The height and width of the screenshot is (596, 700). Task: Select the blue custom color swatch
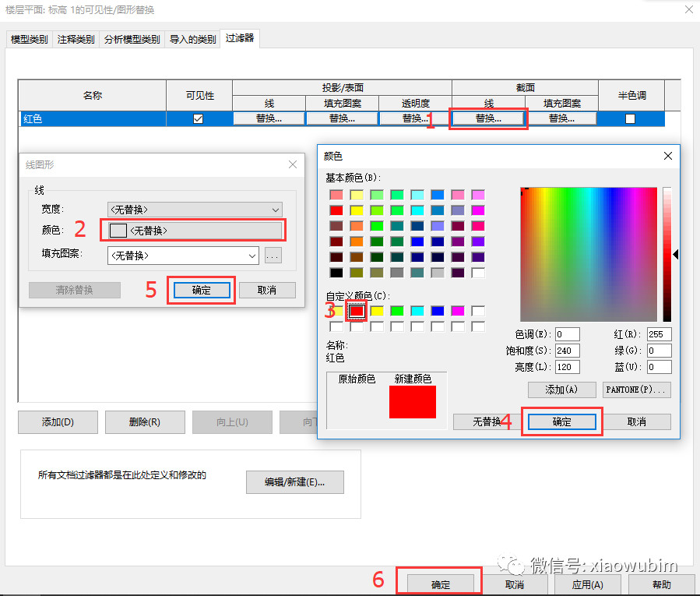pos(438,311)
